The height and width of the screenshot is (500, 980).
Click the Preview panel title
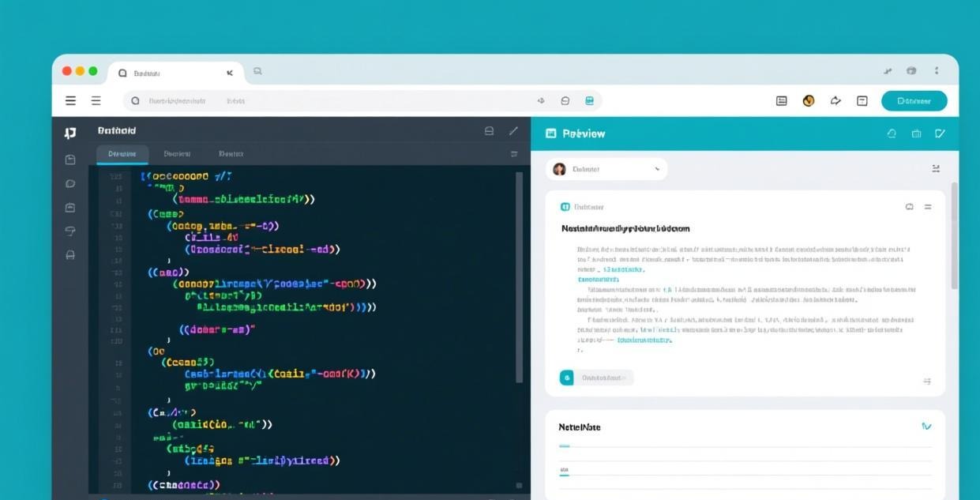click(584, 133)
